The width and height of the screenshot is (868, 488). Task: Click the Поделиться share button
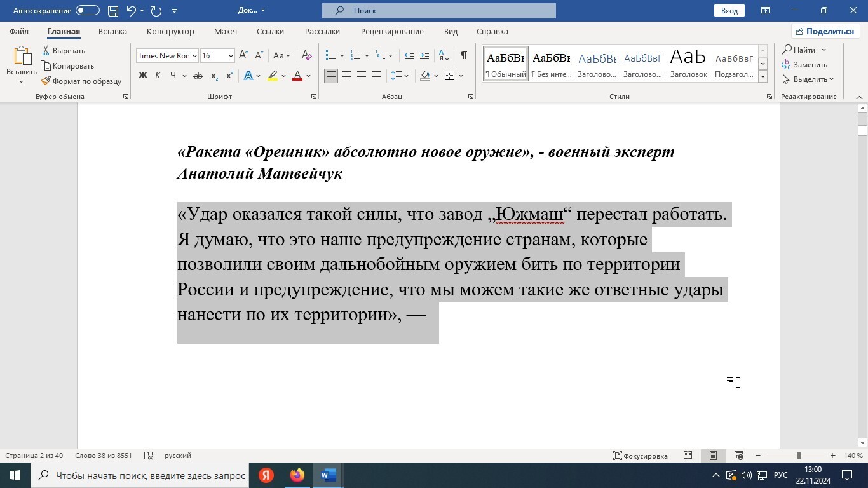(x=825, y=31)
